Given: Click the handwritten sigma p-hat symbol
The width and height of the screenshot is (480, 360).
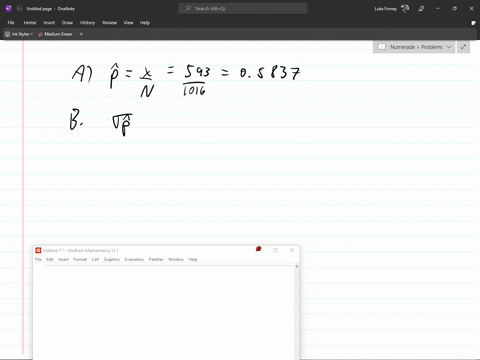Looking at the screenshot, I should [122, 124].
